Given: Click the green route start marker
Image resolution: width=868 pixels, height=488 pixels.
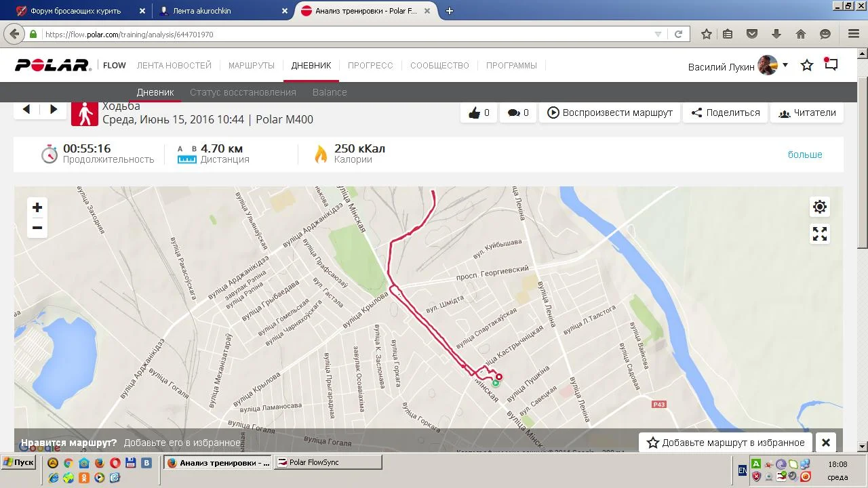Looking at the screenshot, I should [x=496, y=383].
